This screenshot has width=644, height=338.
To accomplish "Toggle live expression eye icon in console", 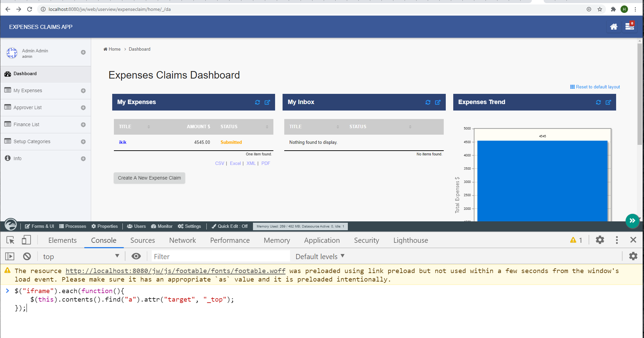I will pyautogui.click(x=136, y=256).
